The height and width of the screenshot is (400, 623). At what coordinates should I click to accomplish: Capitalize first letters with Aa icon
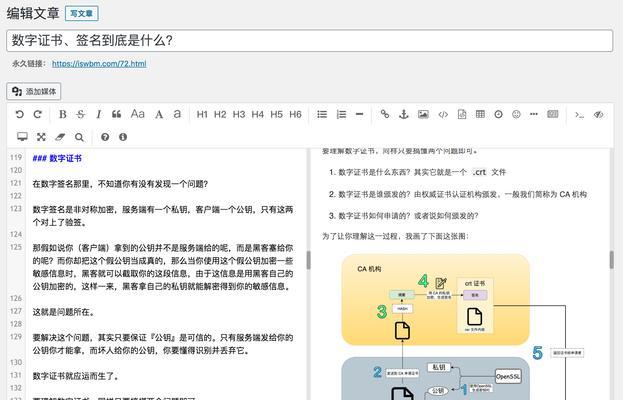tap(137, 114)
